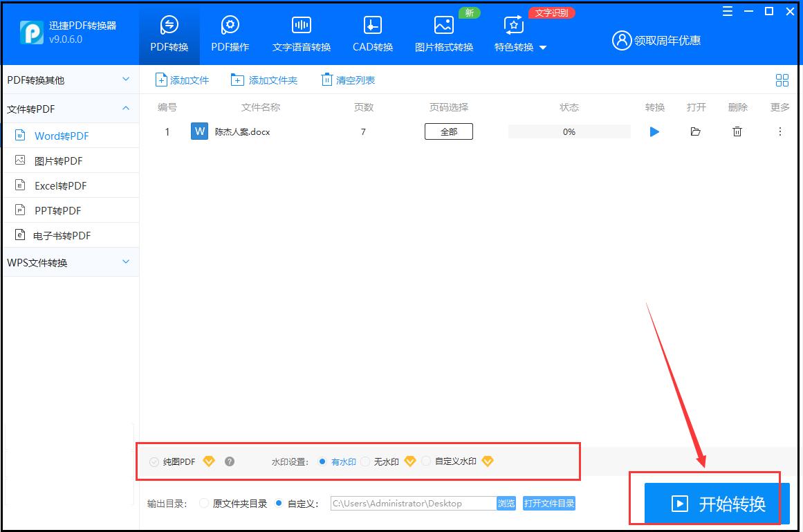Image resolution: width=803 pixels, height=532 pixels.
Task: Expand the WPS文件转换 sidebar section
Action: point(125,262)
